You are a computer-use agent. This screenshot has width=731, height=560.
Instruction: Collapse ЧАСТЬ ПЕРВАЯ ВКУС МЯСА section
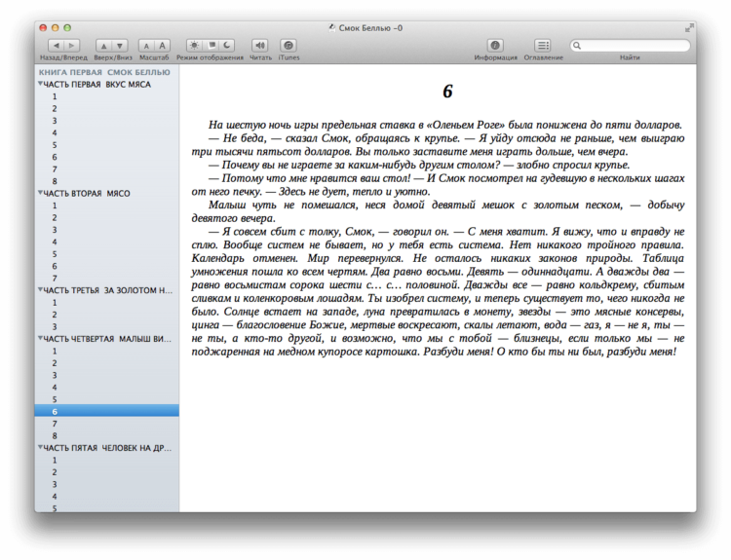(40, 84)
